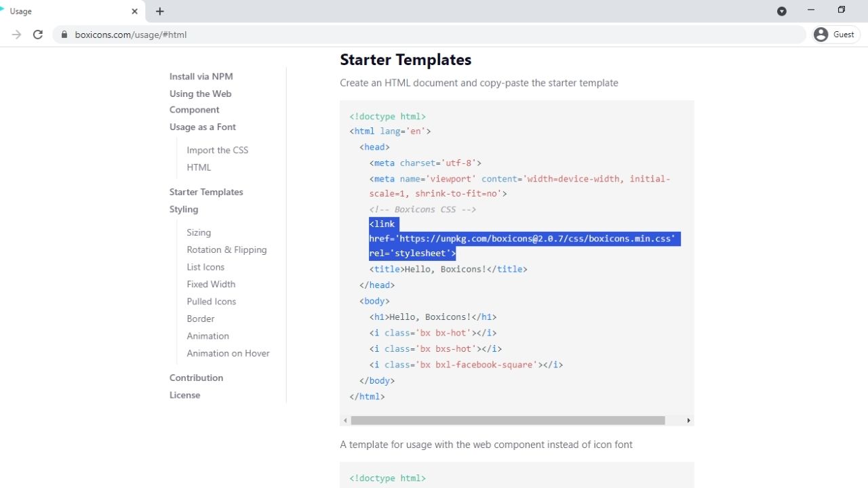Screen dimensions: 868x488
Task: Click the meta charset 'utf-8' line
Action: (x=425, y=163)
